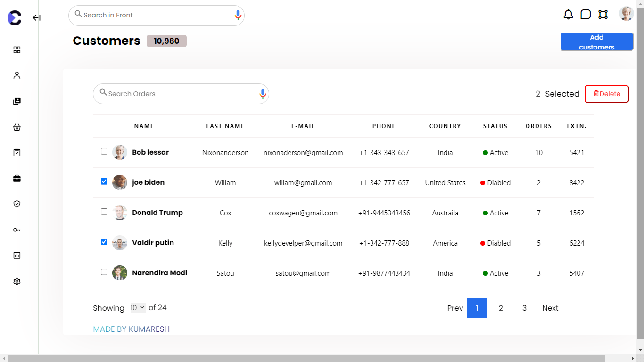This screenshot has height=362, width=644.
Task: Click magnifier icon in Search in Front
Action: (78, 14)
